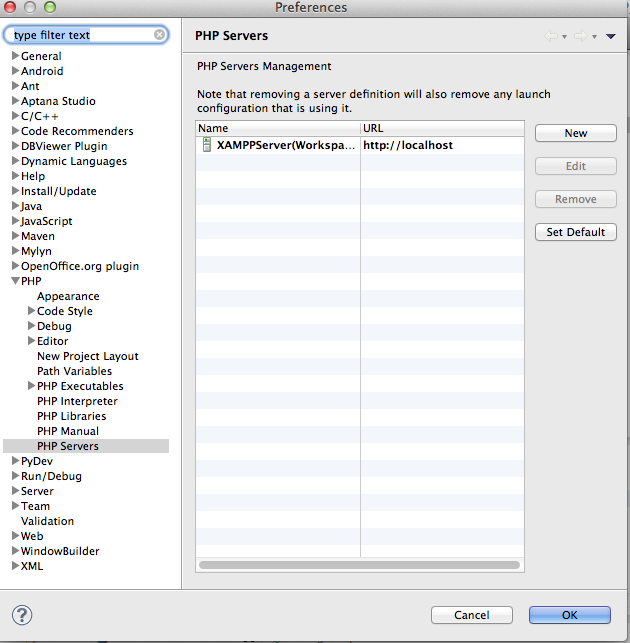Confirm with the OK button
Screen dimensions: 630x643
point(570,615)
